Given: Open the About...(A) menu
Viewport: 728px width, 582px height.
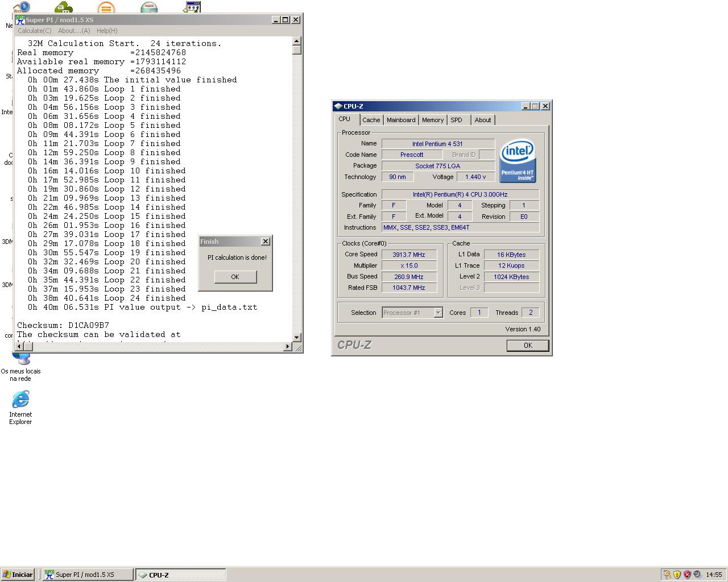Looking at the screenshot, I should pos(74,31).
